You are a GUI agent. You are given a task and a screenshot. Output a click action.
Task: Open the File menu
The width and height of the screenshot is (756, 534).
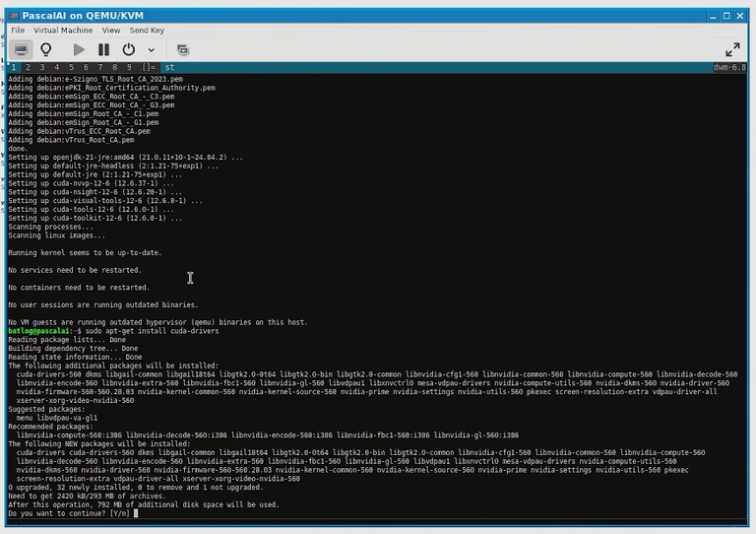pyautogui.click(x=18, y=31)
